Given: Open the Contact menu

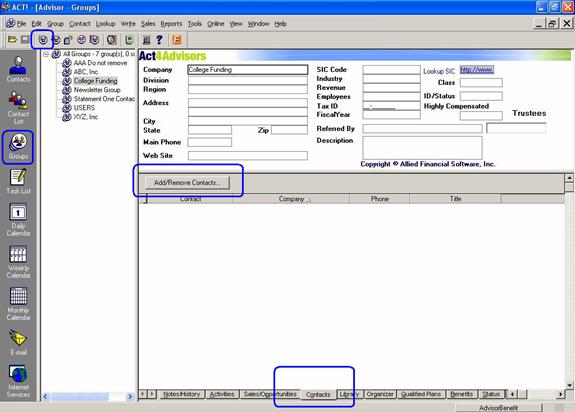Looking at the screenshot, I should coord(80,24).
